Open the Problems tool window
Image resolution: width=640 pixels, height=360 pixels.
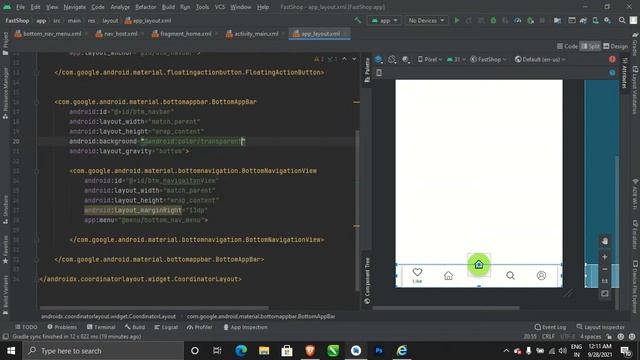pyautogui.click(x=62, y=327)
